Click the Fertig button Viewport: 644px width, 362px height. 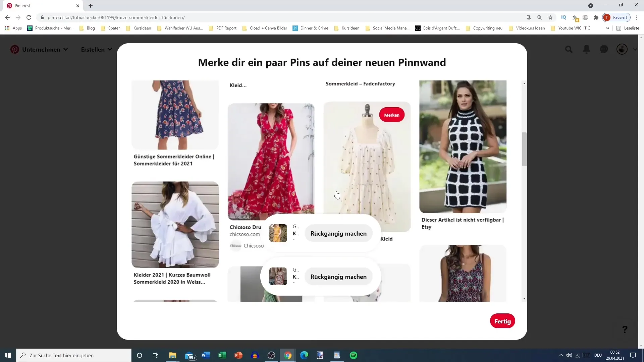coord(502,321)
